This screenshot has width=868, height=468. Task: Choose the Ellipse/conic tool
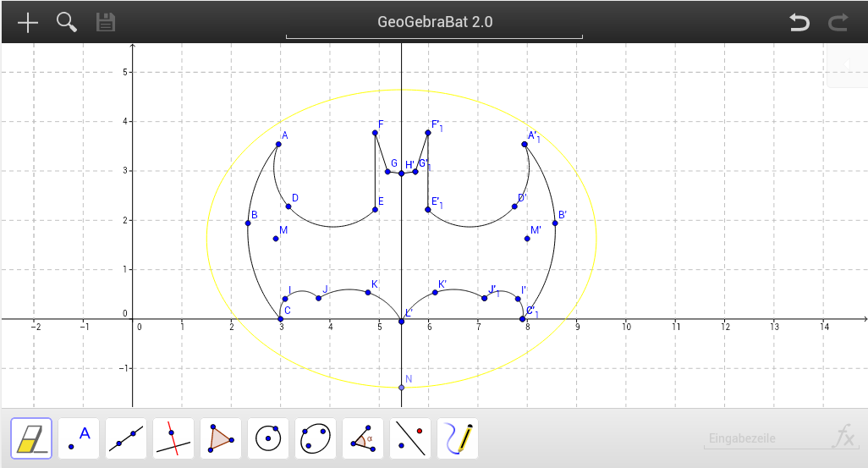[x=316, y=438]
